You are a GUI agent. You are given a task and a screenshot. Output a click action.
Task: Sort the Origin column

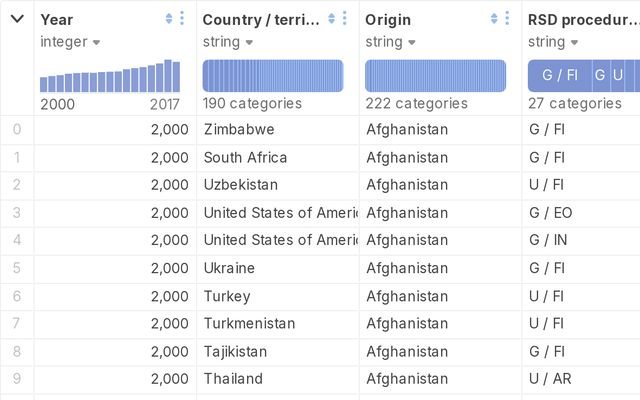click(494, 19)
